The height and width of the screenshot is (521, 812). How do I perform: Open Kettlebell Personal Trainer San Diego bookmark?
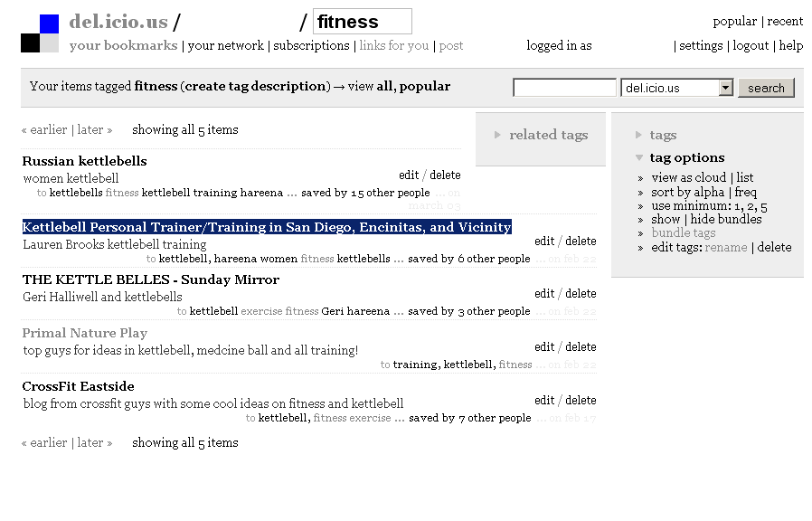267,227
